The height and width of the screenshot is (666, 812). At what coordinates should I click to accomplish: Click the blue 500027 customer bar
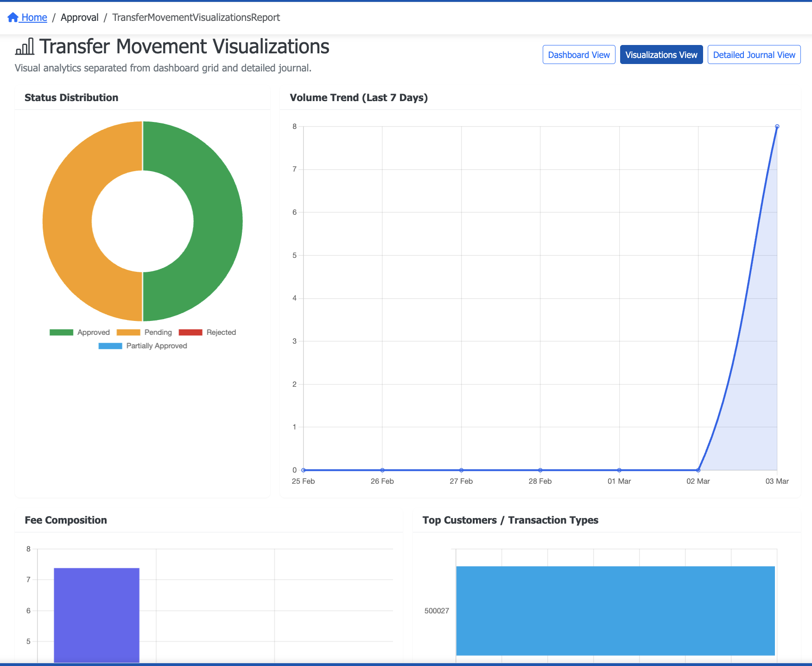pos(615,610)
